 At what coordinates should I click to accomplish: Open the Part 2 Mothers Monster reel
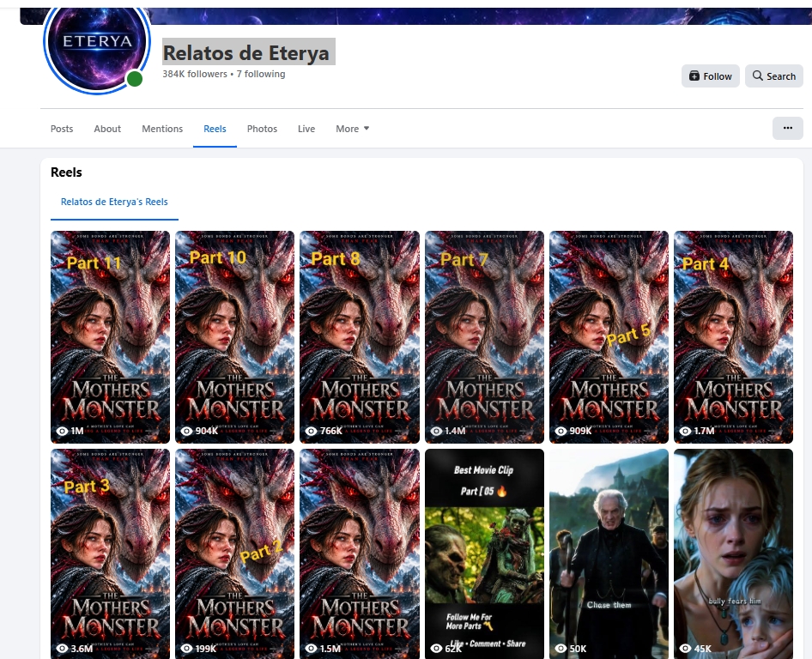pos(234,554)
